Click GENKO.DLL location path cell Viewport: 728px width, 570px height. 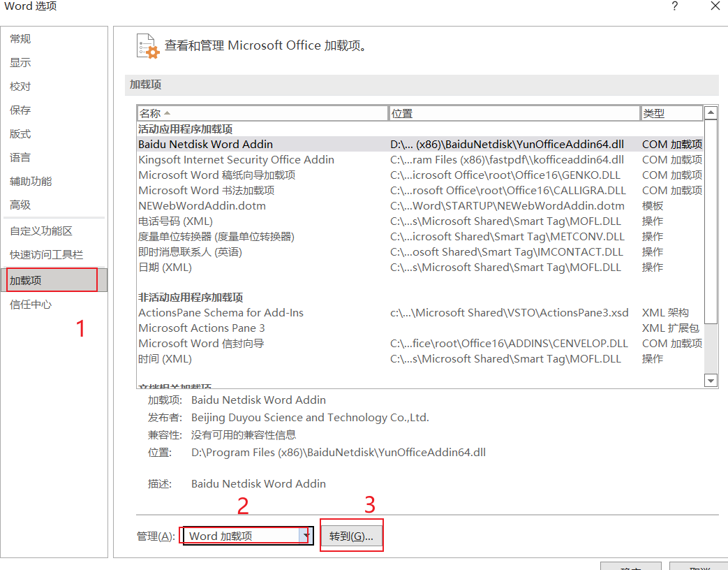pyautogui.click(x=505, y=175)
